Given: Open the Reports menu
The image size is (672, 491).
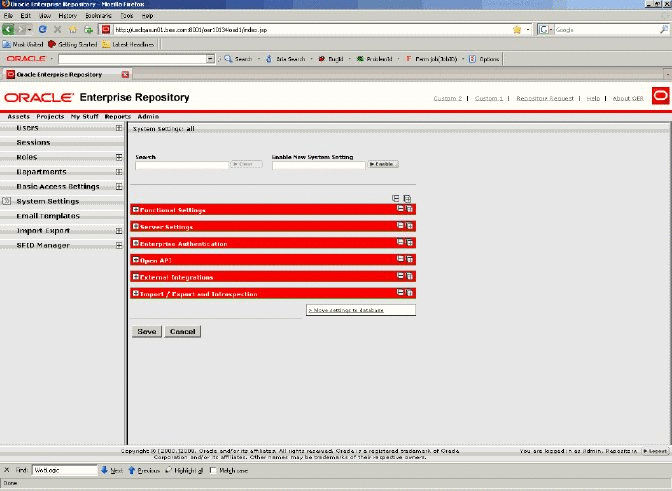Looking at the screenshot, I should 117,117.
